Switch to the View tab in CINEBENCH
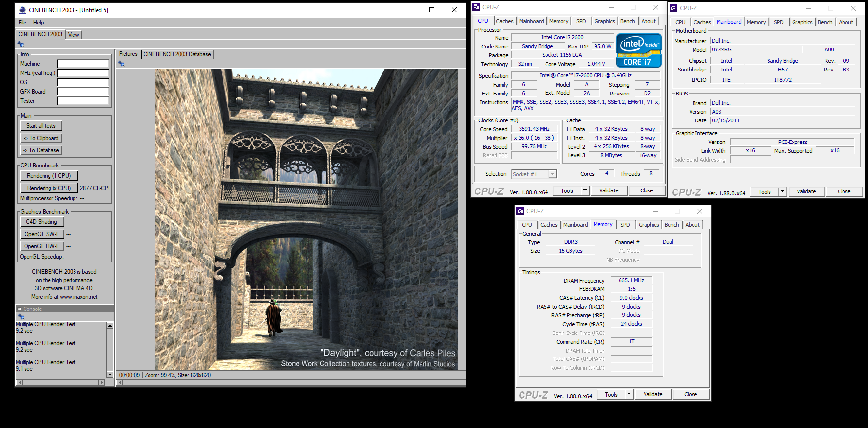 [x=74, y=35]
